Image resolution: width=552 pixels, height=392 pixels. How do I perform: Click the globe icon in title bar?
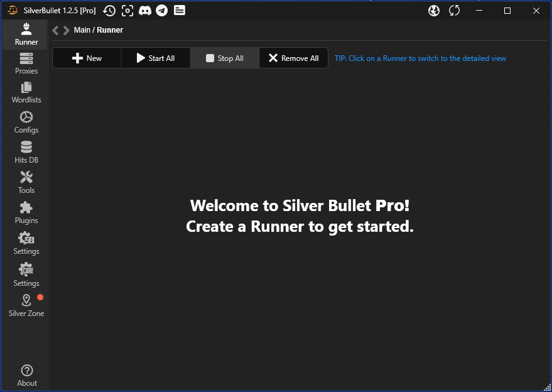434,11
